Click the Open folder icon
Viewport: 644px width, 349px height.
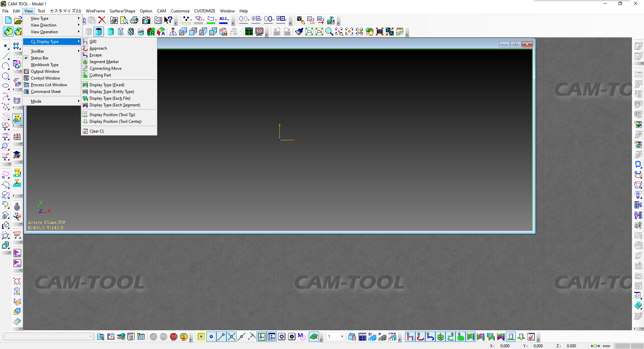(18, 20)
